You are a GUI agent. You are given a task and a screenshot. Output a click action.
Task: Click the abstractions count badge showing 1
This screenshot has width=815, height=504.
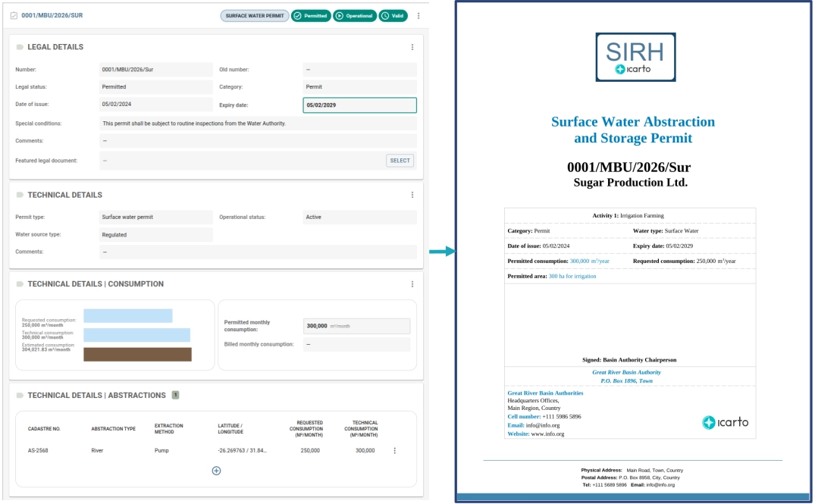176,396
